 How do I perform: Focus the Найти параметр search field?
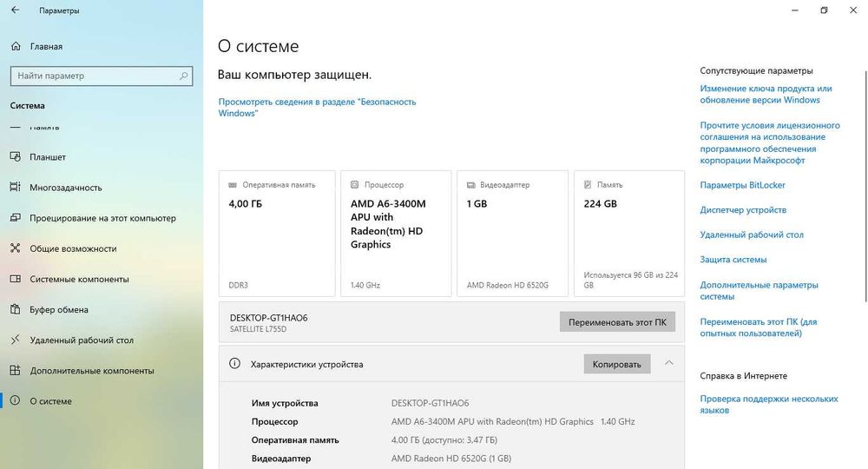click(95, 76)
